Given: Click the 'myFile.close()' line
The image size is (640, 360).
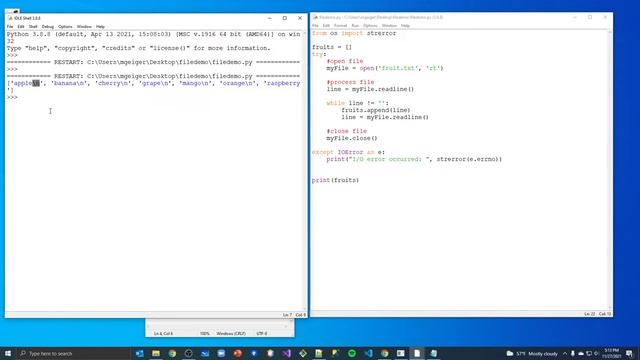Looking at the screenshot, I should click(x=352, y=138).
